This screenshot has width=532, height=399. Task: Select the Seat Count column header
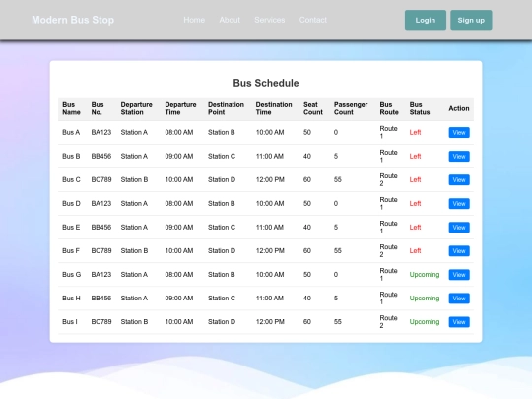pyautogui.click(x=313, y=108)
